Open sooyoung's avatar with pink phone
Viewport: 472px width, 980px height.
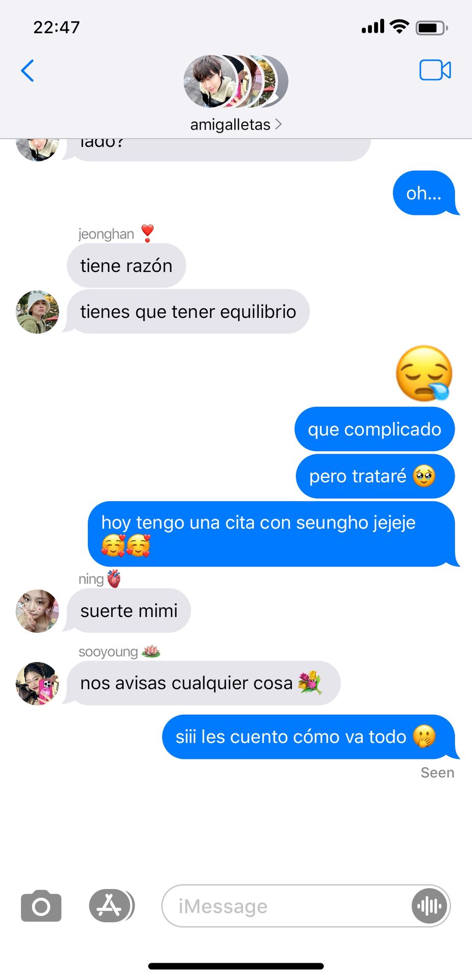tap(37, 683)
